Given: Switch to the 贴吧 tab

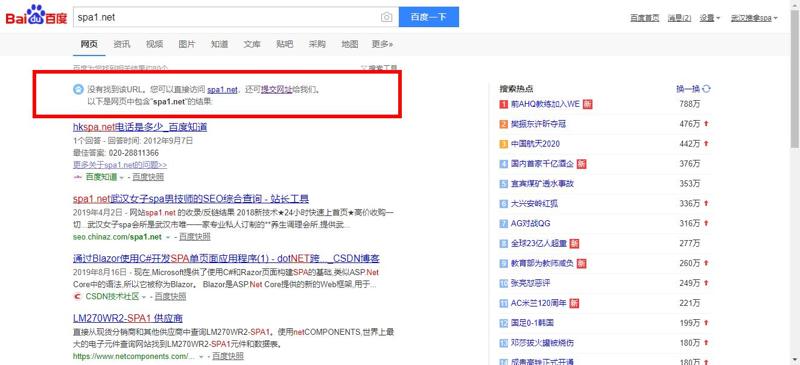Looking at the screenshot, I should 285,44.
